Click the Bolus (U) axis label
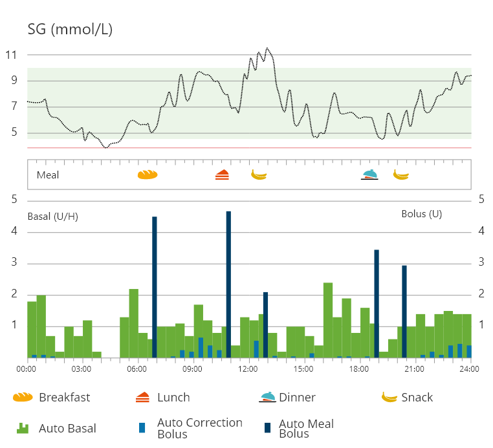The image size is (493, 448). pos(421,214)
